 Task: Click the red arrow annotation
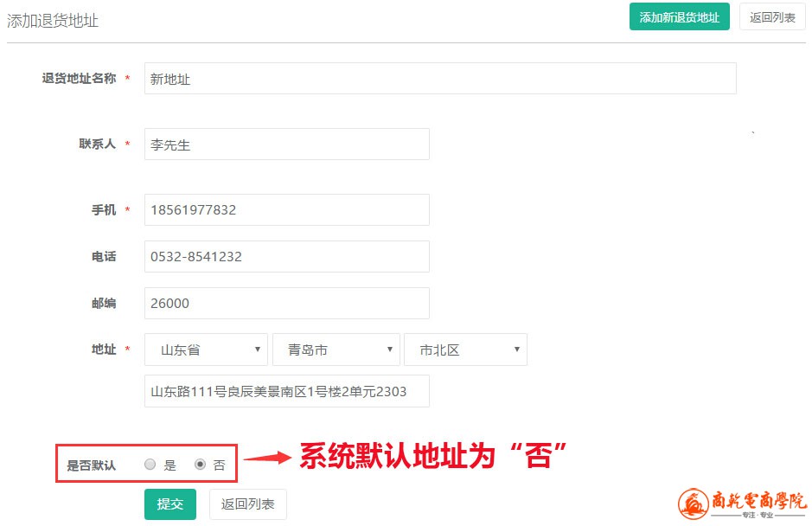(x=266, y=457)
